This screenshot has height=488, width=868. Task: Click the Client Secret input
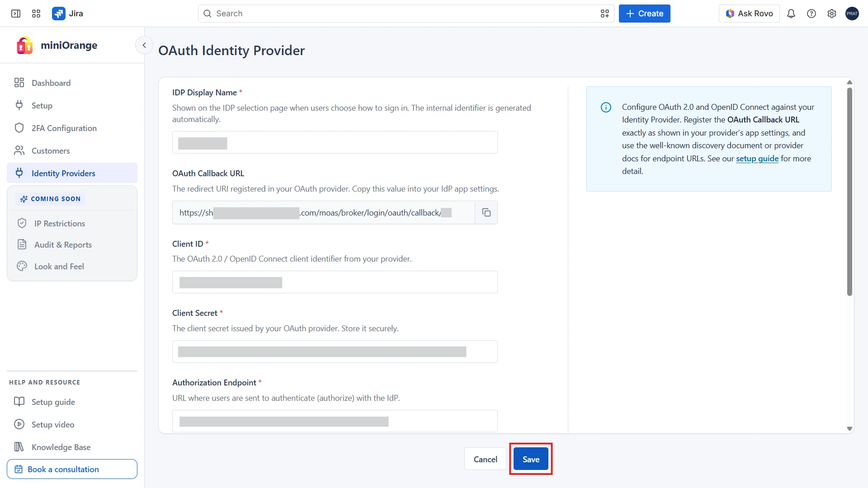tap(335, 352)
